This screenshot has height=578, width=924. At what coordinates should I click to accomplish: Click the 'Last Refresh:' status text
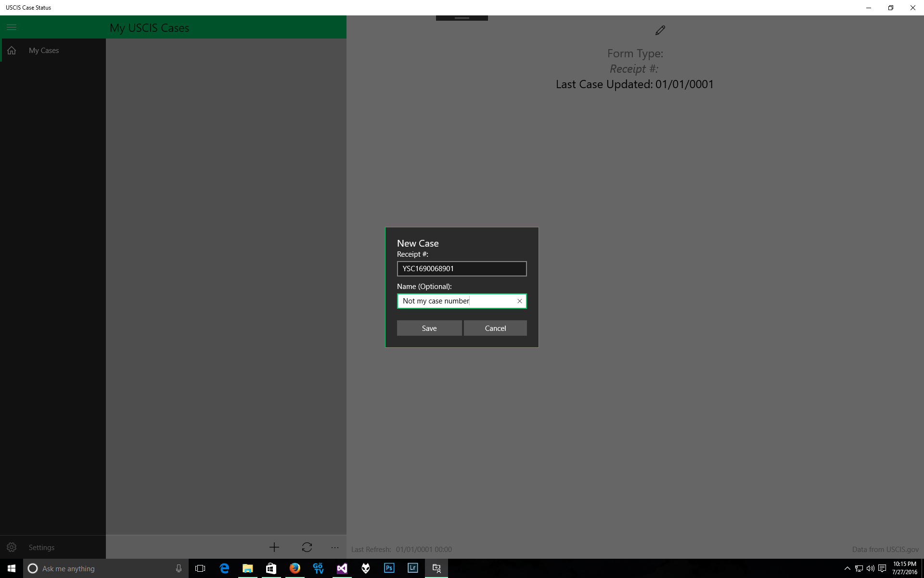(371, 550)
